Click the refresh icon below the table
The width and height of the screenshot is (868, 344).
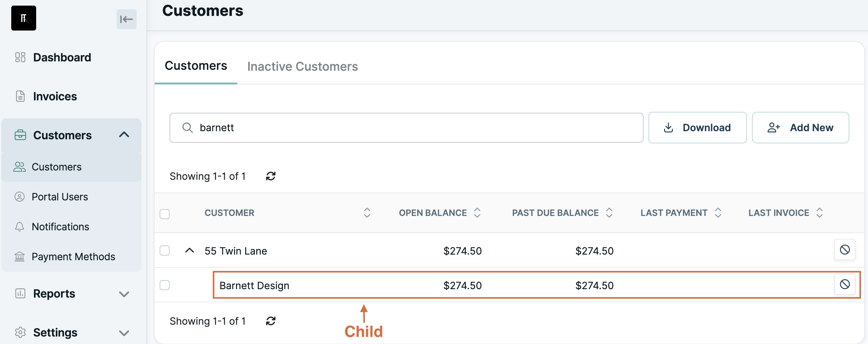[271, 321]
